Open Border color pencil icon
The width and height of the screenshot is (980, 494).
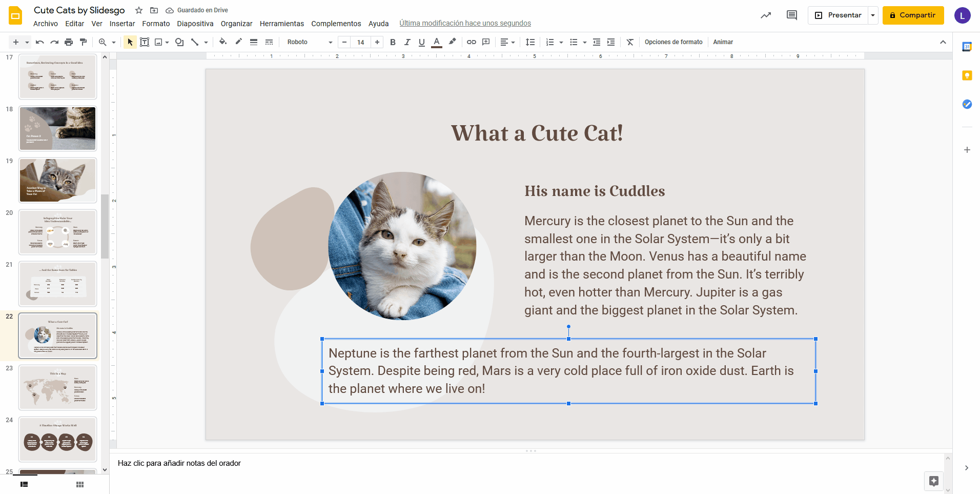tap(238, 42)
